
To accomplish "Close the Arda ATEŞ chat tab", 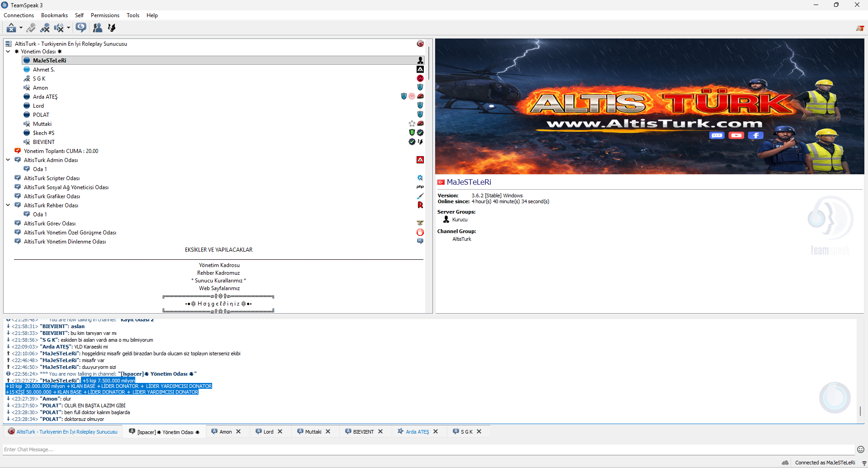I will pyautogui.click(x=436, y=431).
